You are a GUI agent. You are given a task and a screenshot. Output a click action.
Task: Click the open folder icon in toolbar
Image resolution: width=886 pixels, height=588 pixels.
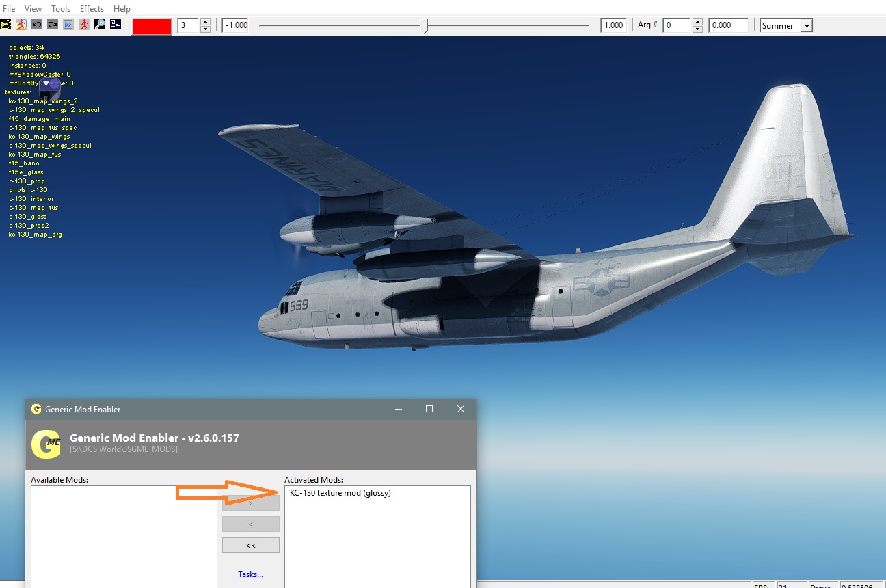6,25
